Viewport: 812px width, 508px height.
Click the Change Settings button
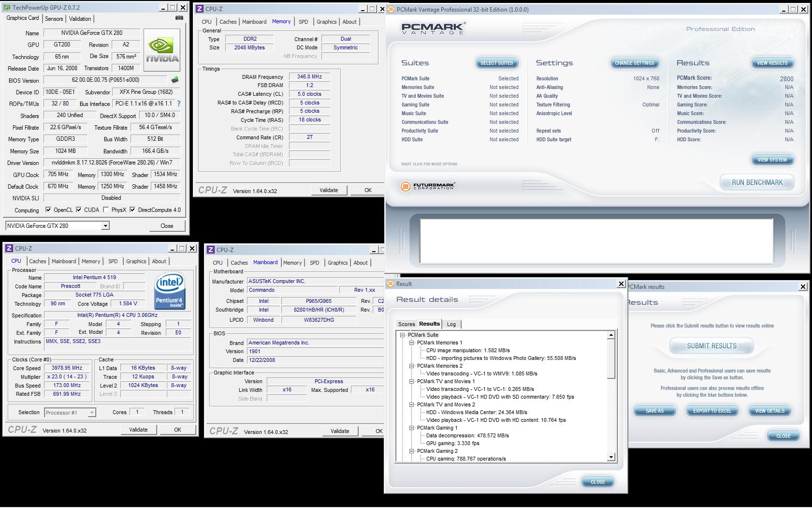[x=634, y=63]
